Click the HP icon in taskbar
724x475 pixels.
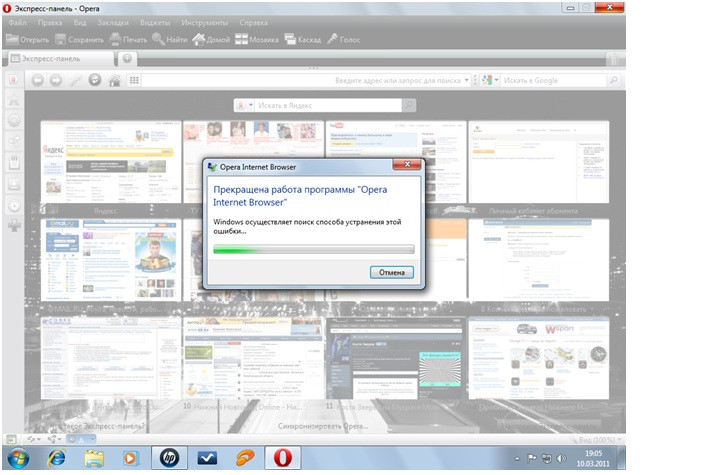coord(169,458)
